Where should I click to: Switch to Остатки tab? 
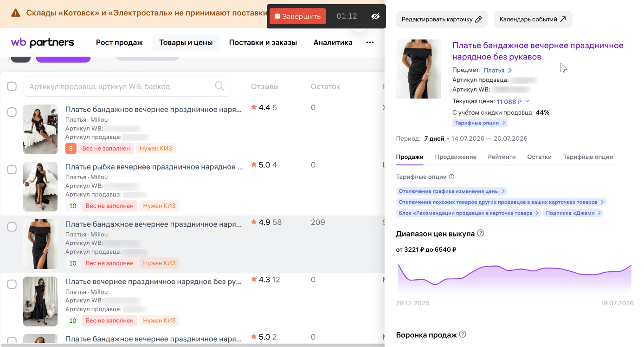[x=539, y=157]
